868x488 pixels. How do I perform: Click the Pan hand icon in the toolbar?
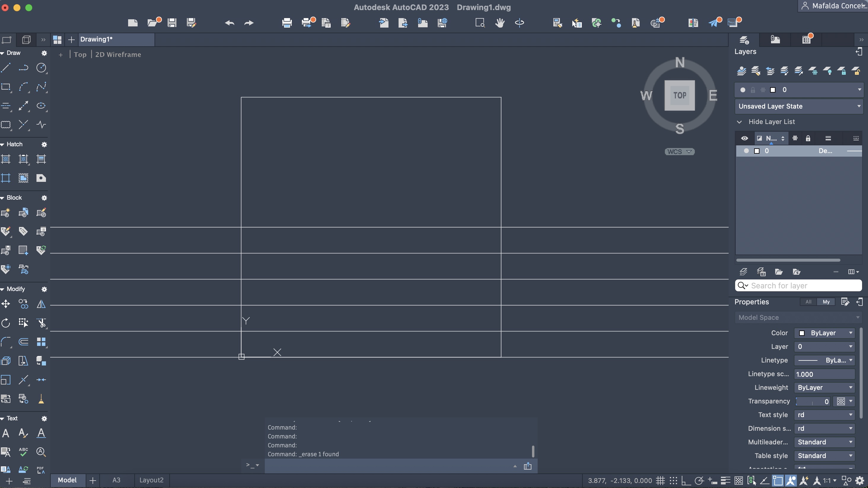tap(500, 23)
